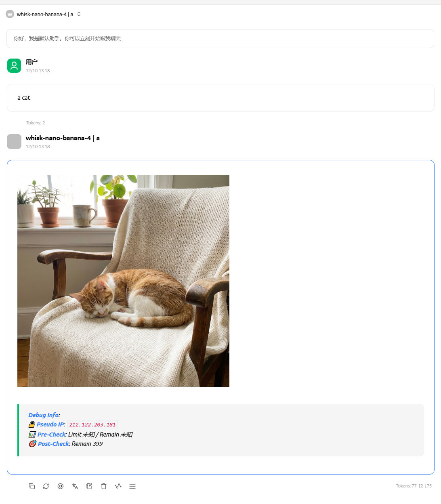The width and height of the screenshot is (441, 504).
Task: Translate the message with translate icon
Action: click(x=75, y=486)
